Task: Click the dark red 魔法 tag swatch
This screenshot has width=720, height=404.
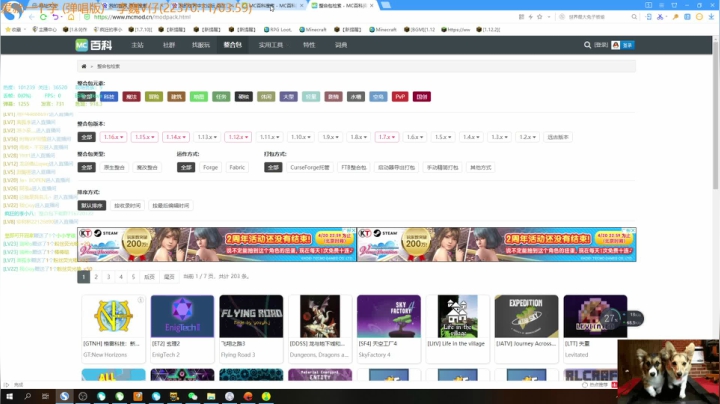Action: 131,97
